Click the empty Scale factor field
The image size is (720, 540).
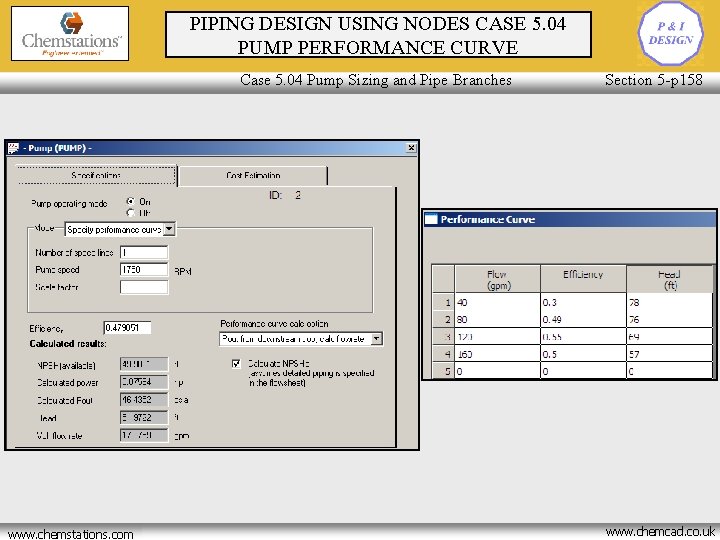click(x=144, y=287)
